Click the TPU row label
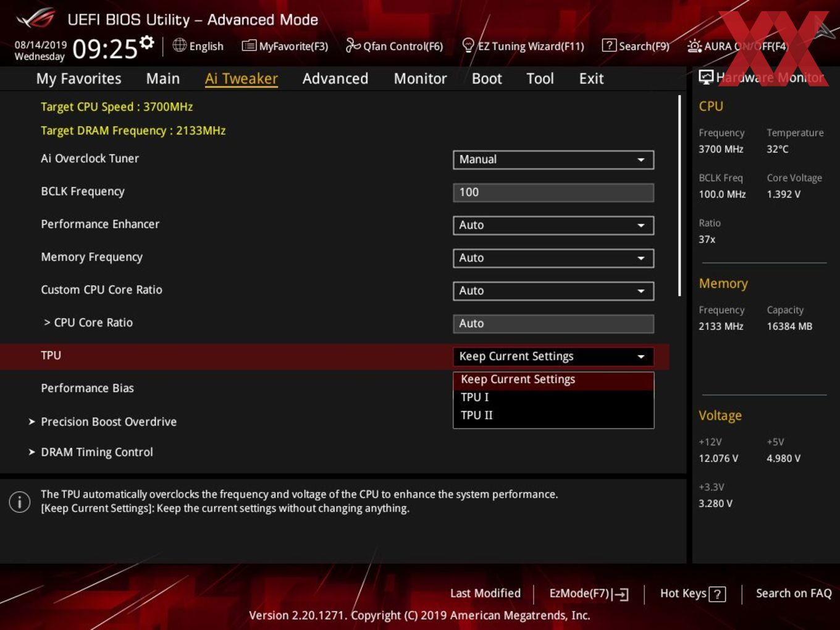Viewport: 840px width, 630px height. tap(51, 356)
